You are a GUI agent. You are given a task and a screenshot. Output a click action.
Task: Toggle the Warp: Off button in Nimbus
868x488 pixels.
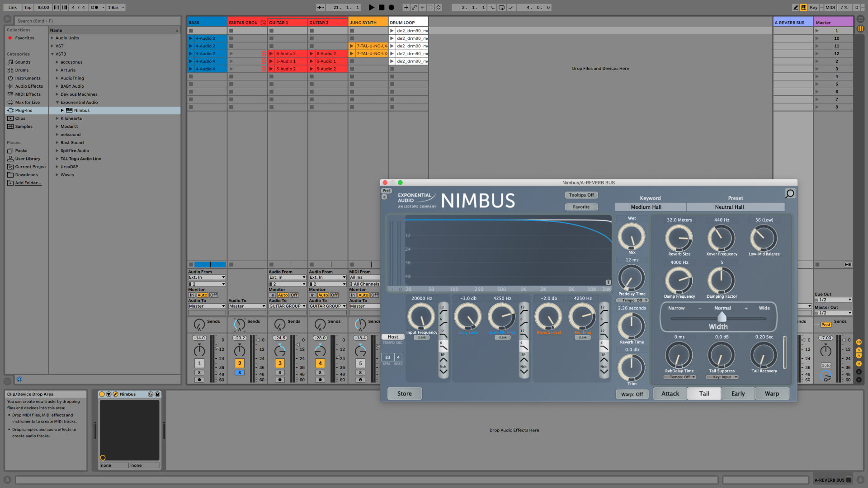click(x=632, y=394)
